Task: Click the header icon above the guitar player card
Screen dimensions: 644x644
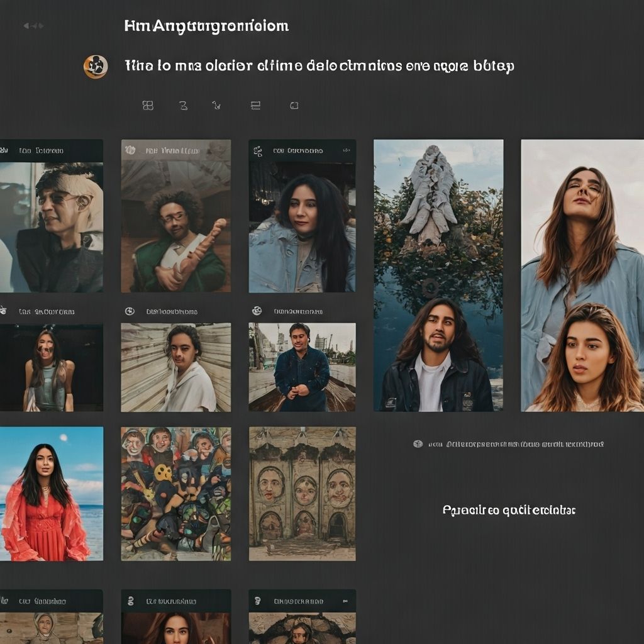Action: coord(130,150)
